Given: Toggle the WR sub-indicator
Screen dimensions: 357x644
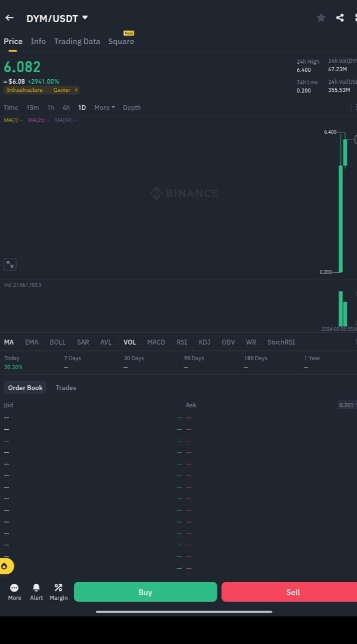Looking at the screenshot, I should (251, 342).
